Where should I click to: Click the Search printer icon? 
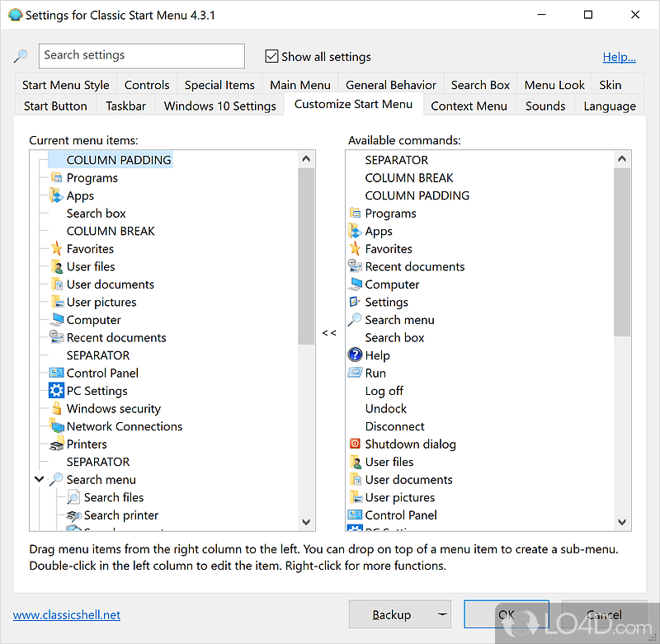pyautogui.click(x=73, y=515)
